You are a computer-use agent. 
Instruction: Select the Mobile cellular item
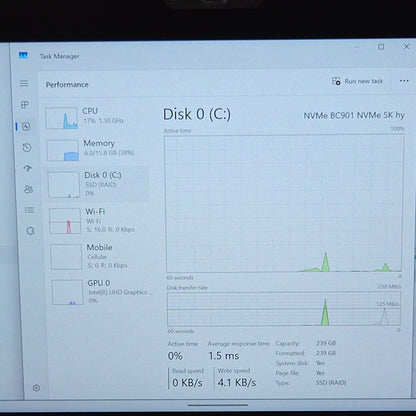[100, 256]
